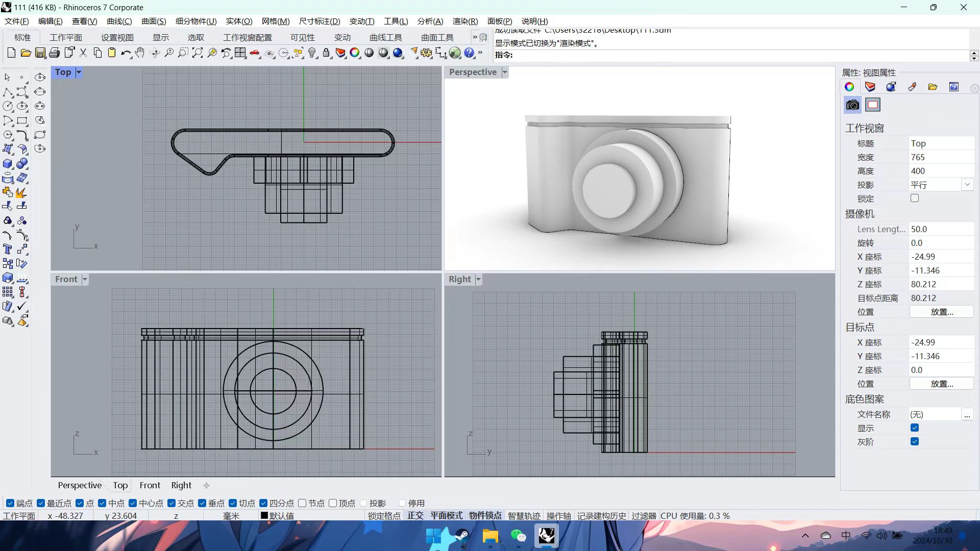Open the Perspective viewport dropdown arrow
The height and width of the screenshot is (551, 980).
pyautogui.click(x=505, y=72)
